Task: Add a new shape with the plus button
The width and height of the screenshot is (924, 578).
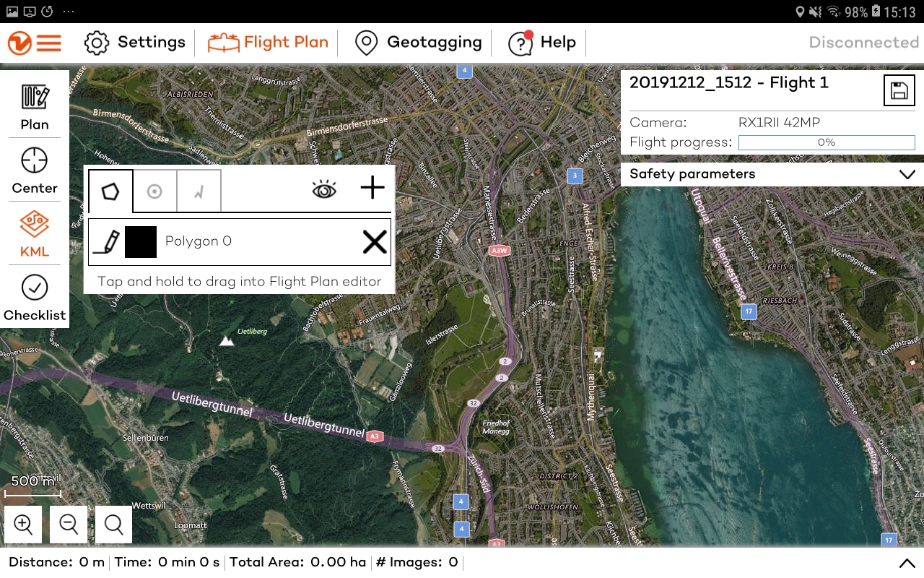Action: click(x=372, y=189)
